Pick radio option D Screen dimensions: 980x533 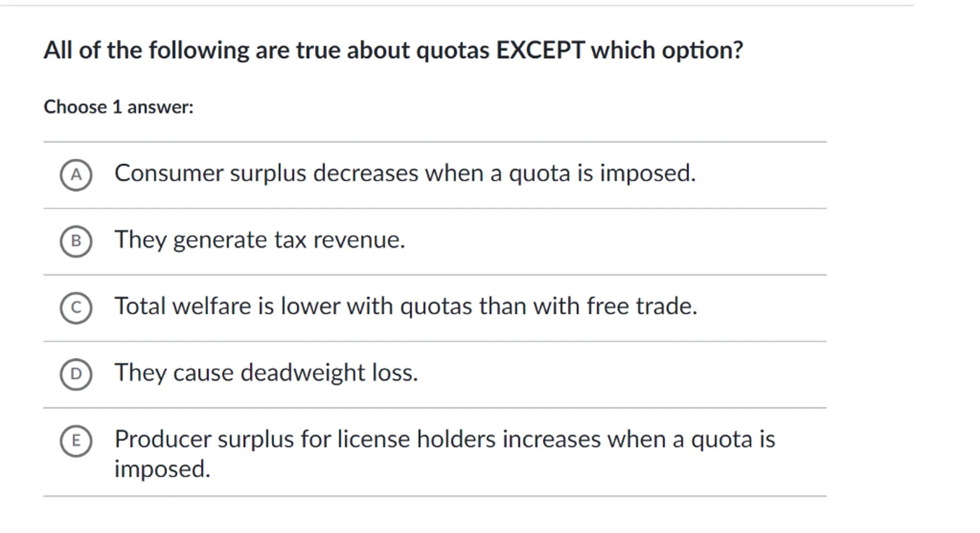(x=76, y=374)
